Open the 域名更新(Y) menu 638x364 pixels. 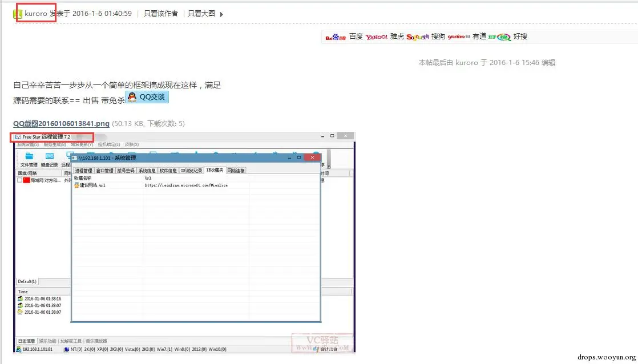(82, 144)
